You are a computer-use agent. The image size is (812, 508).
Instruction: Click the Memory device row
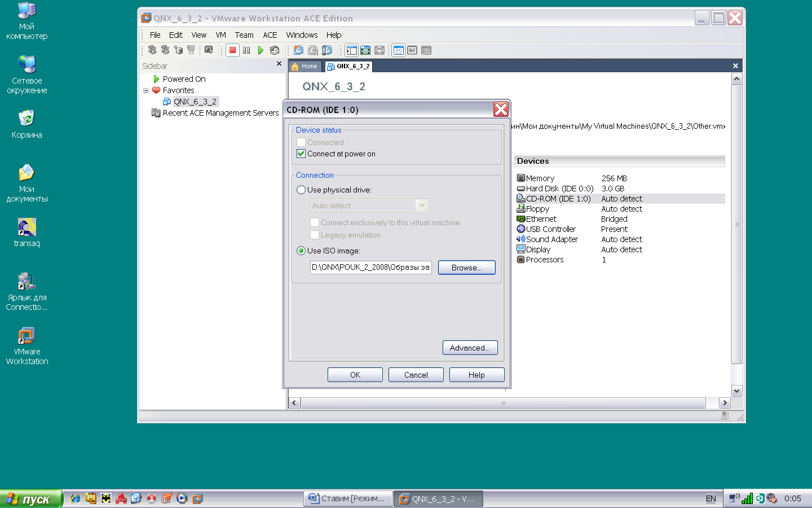pos(620,178)
